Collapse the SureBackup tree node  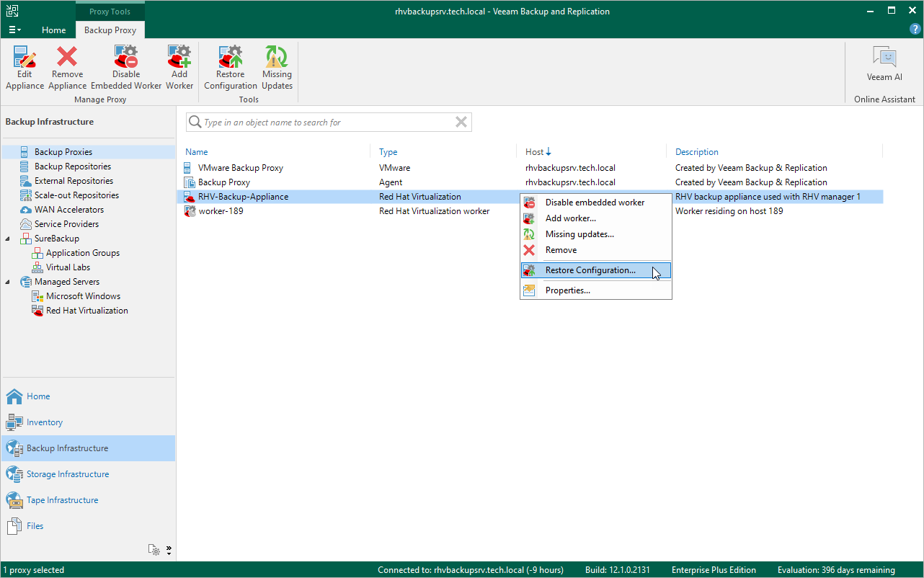[x=8, y=239]
